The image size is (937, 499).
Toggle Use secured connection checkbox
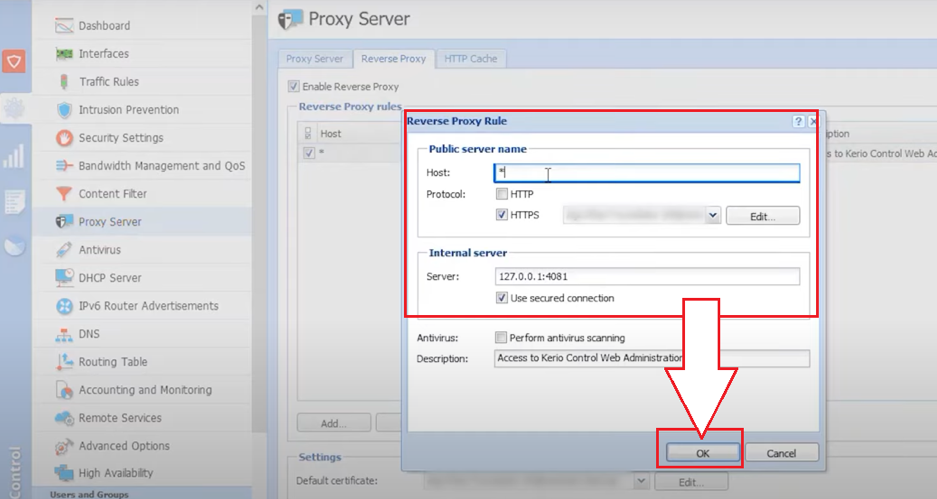(502, 298)
